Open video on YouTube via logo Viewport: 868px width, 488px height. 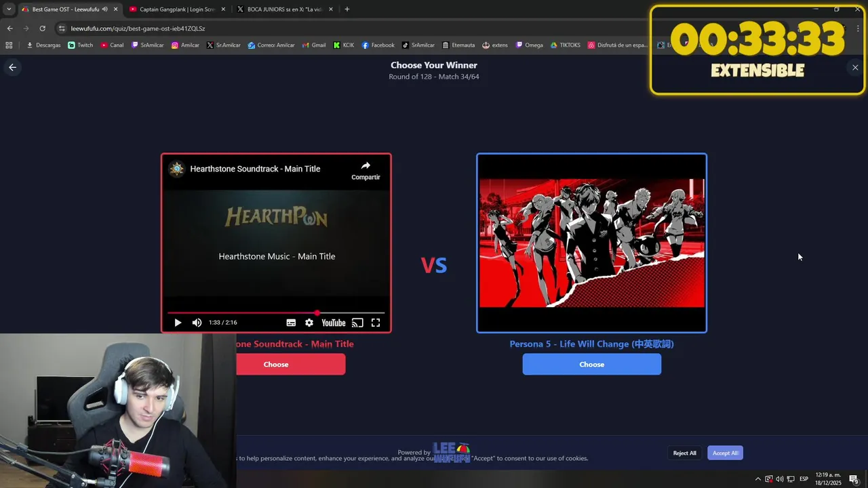pos(333,323)
